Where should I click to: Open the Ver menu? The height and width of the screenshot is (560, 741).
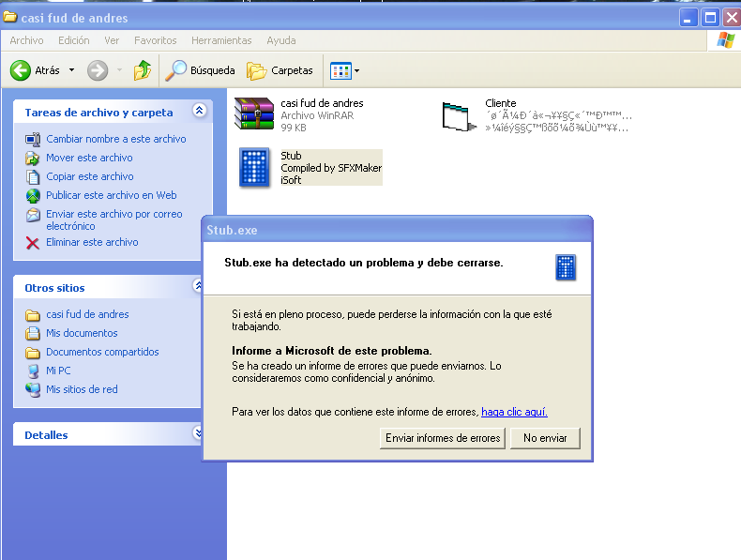tap(112, 40)
